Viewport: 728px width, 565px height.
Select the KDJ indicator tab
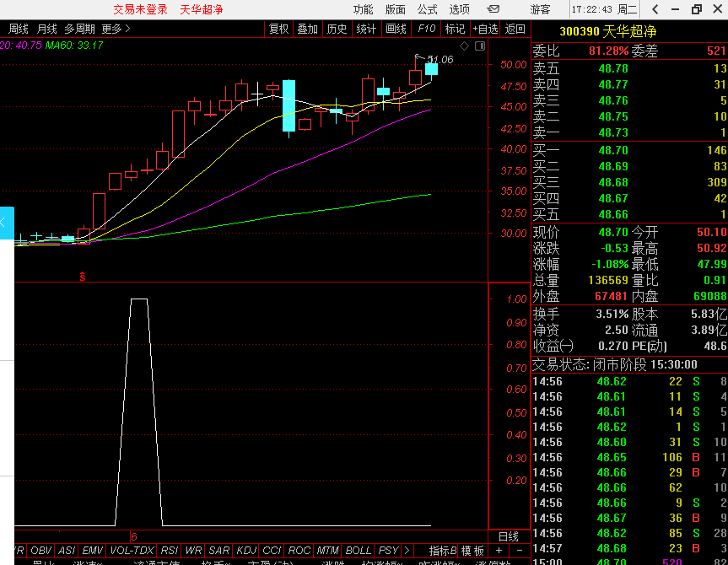pyautogui.click(x=247, y=551)
